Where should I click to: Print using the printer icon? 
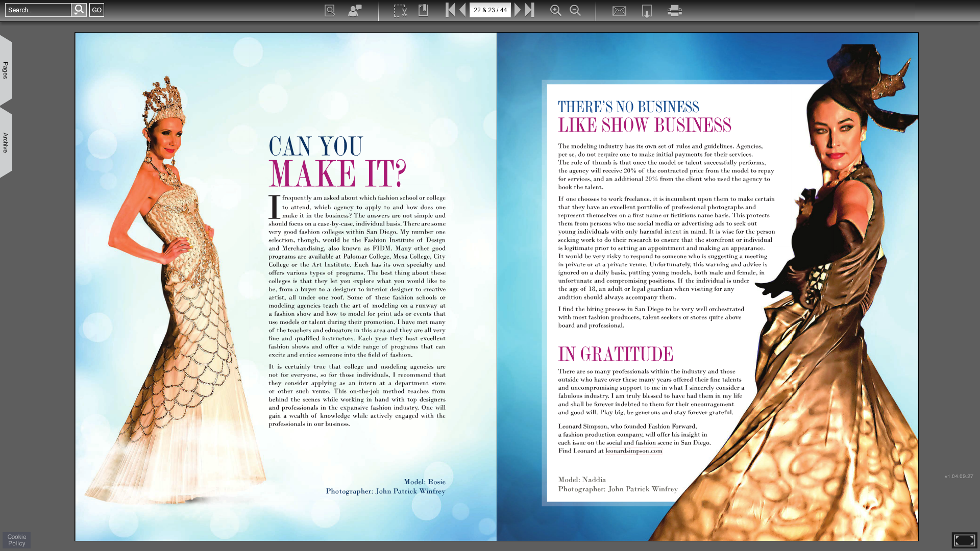click(x=675, y=10)
